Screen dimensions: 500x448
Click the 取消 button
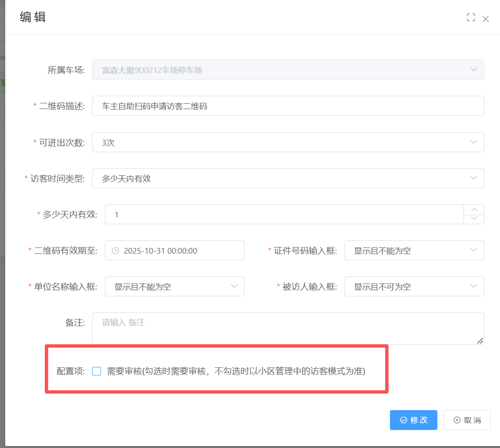[467, 420]
